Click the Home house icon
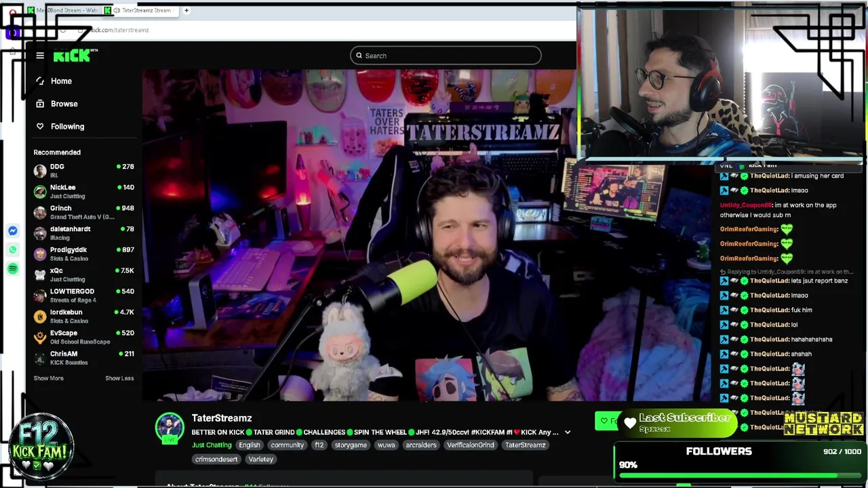Screen dimensions: 868x488 click(40, 81)
